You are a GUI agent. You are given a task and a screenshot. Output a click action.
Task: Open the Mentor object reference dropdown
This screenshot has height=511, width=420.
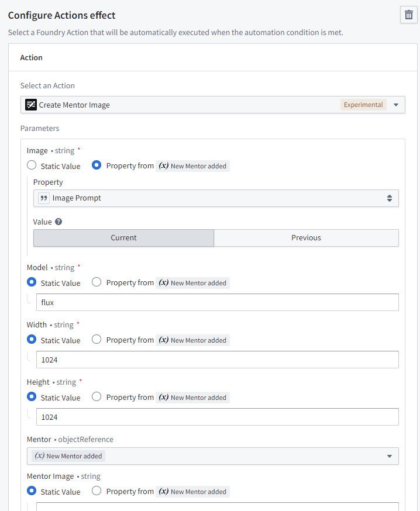389,456
